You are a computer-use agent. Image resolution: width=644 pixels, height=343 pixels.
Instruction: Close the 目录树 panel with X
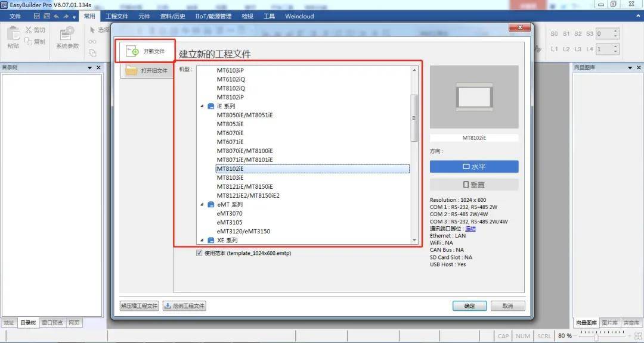tap(98, 67)
